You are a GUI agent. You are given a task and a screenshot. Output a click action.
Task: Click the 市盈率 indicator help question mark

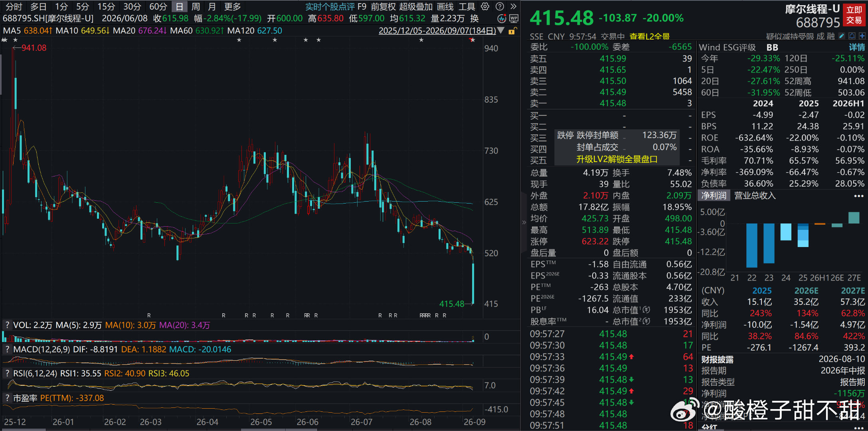(7, 398)
